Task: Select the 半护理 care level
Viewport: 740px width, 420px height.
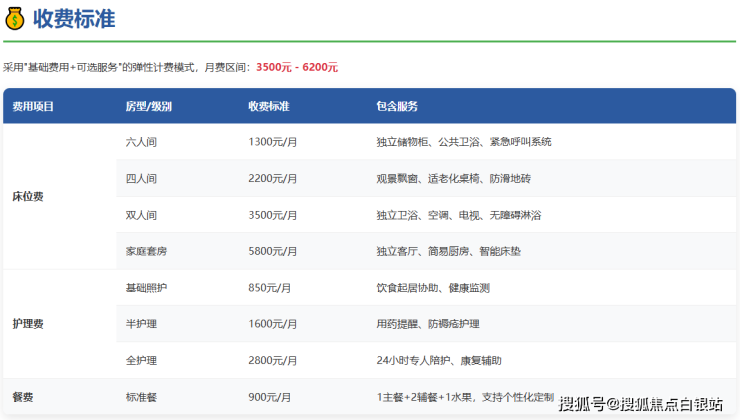Action: tap(141, 324)
